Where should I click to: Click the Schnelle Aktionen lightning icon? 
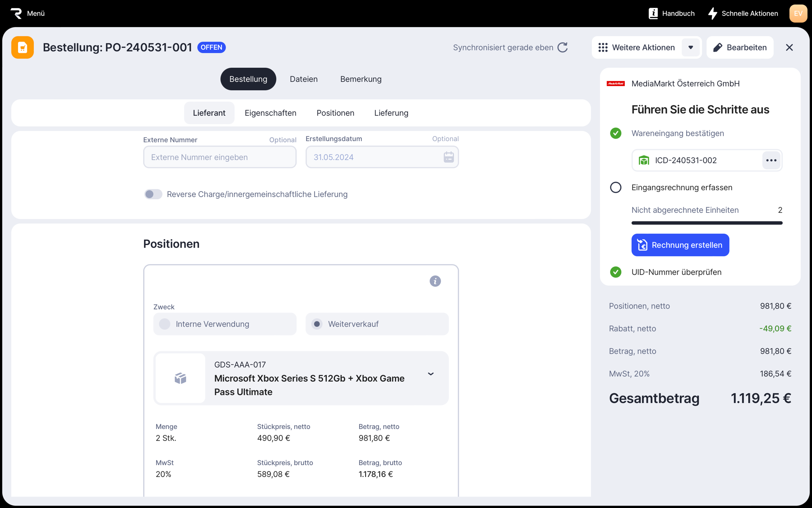[x=713, y=13]
